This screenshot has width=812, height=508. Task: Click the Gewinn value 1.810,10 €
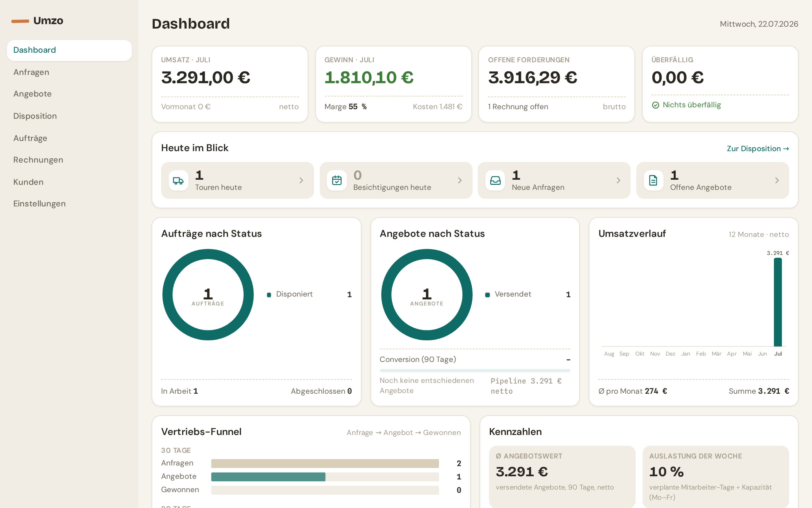click(369, 77)
